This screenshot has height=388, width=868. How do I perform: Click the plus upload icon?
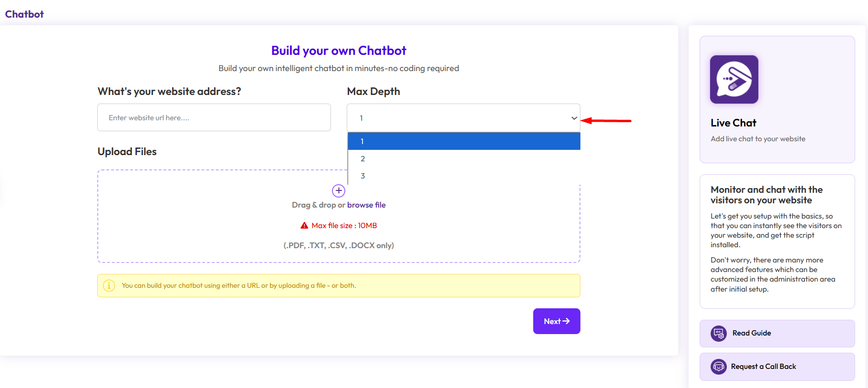pos(339,191)
